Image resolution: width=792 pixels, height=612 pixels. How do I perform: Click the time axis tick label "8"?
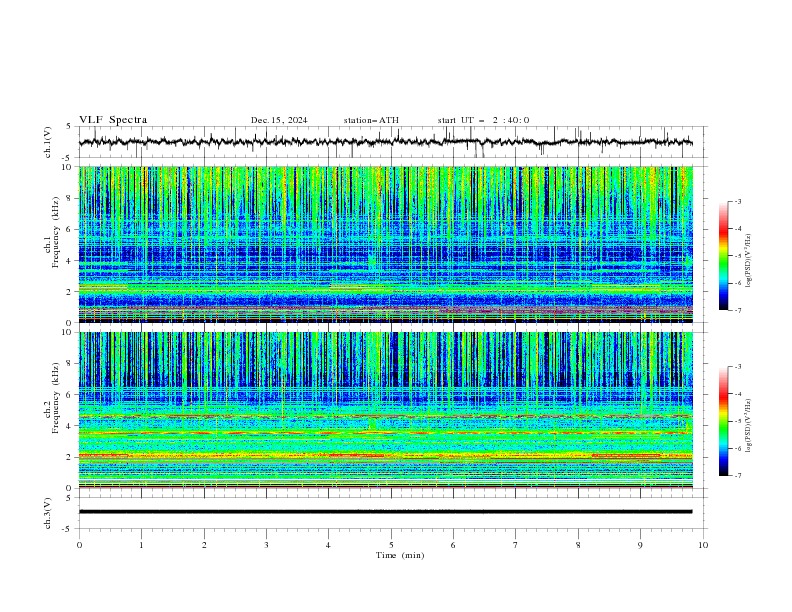click(x=578, y=545)
